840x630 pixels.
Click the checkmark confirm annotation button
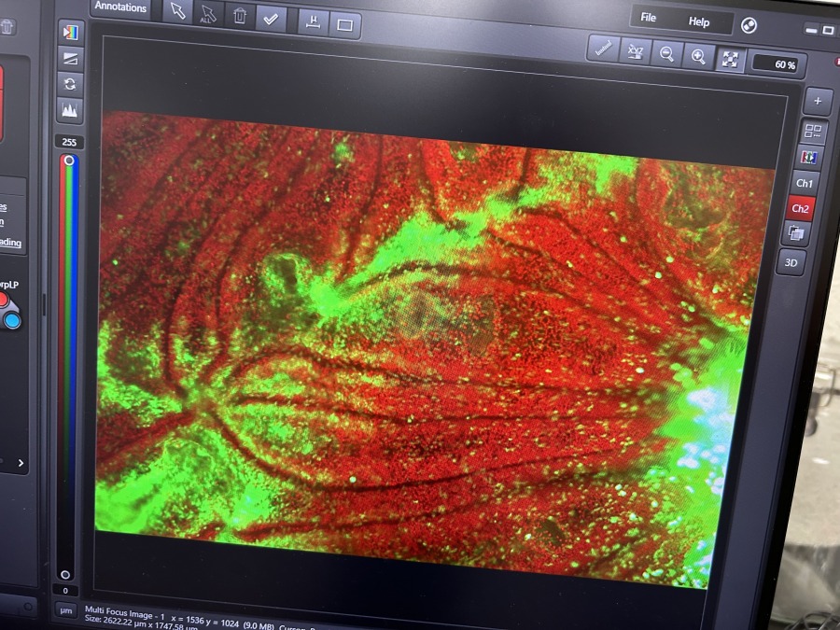point(271,20)
